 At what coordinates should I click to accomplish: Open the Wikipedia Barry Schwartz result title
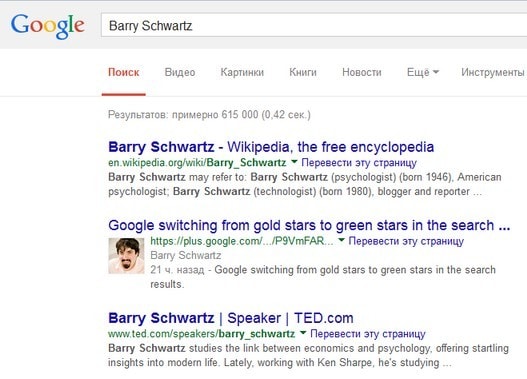click(271, 147)
